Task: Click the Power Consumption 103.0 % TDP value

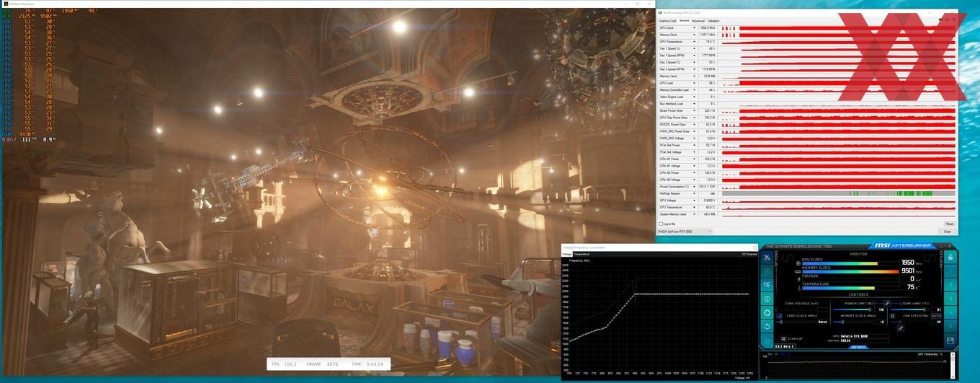Action: click(707, 186)
